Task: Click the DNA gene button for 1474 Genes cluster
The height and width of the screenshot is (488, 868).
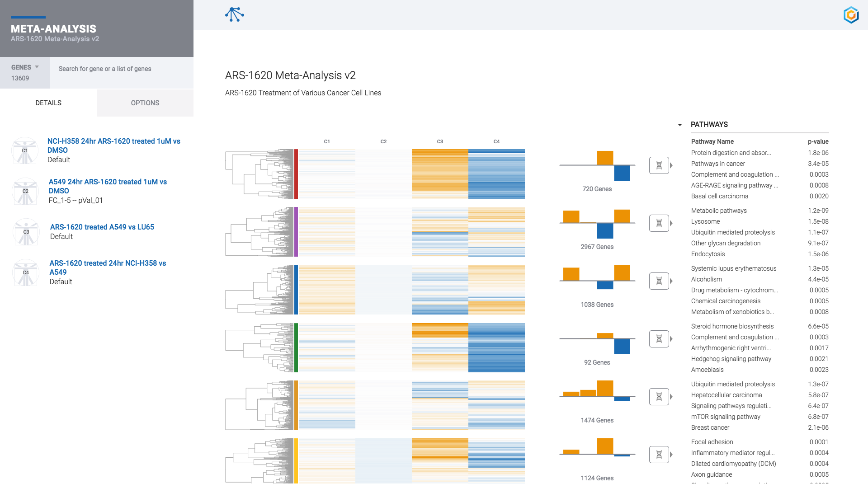Action: point(659,397)
